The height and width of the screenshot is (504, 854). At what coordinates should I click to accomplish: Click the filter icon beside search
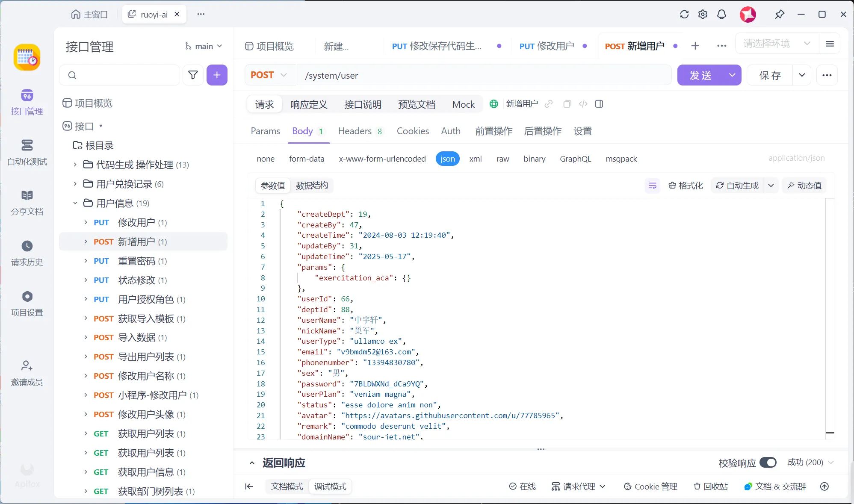click(x=193, y=75)
